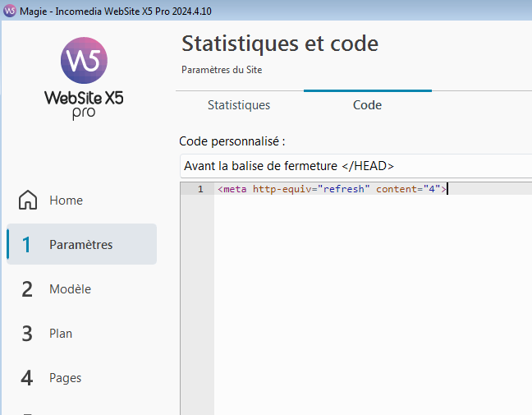Screen dimensions: 532x415
Task: Open the Modèle step label
Action: pyautogui.click(x=70, y=289)
